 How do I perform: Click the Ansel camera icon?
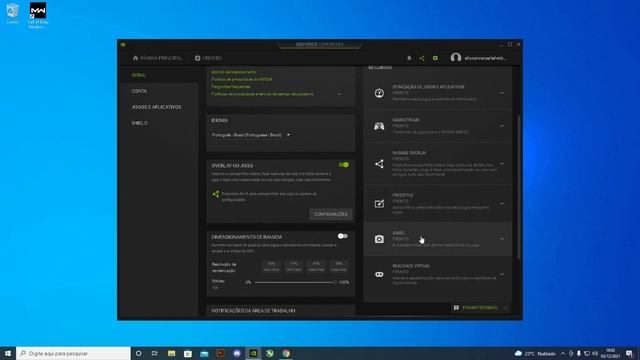pos(379,239)
